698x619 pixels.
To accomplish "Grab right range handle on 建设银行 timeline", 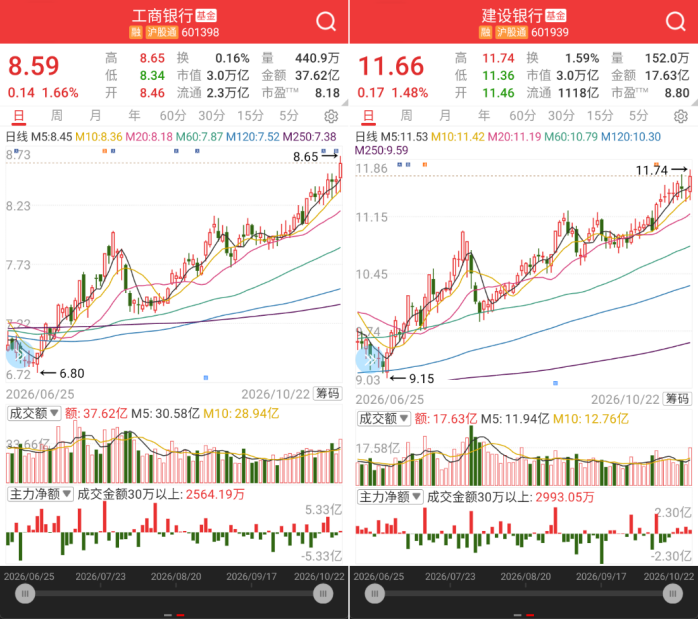I will [673, 594].
